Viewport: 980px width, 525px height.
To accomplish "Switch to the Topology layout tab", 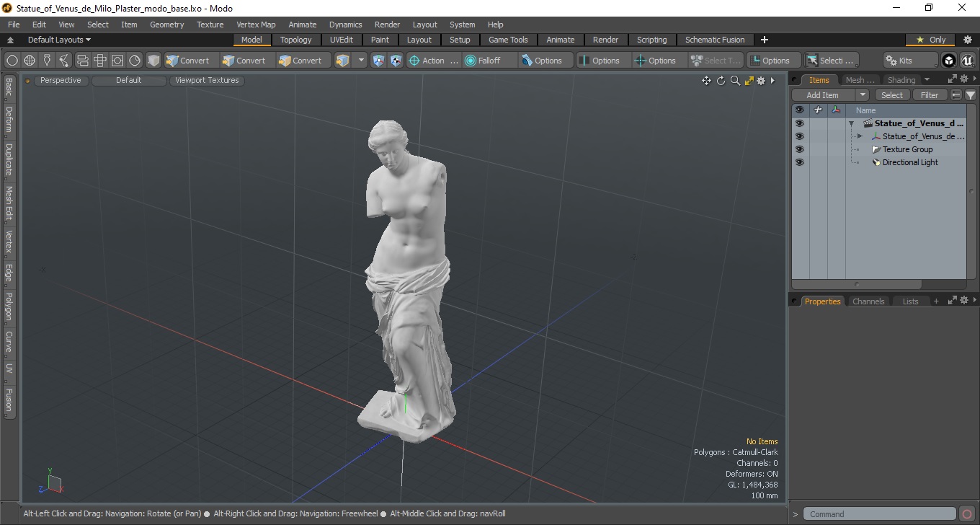I will click(x=296, y=40).
